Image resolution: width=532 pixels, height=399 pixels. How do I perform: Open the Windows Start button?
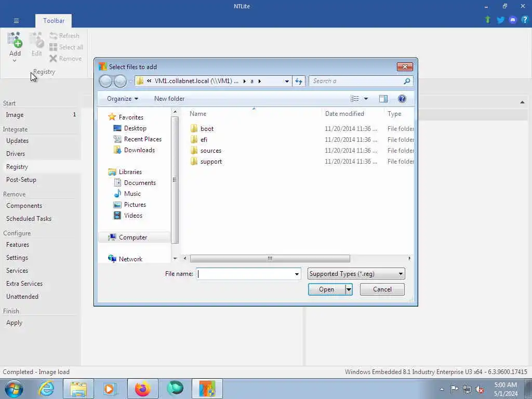click(14, 389)
